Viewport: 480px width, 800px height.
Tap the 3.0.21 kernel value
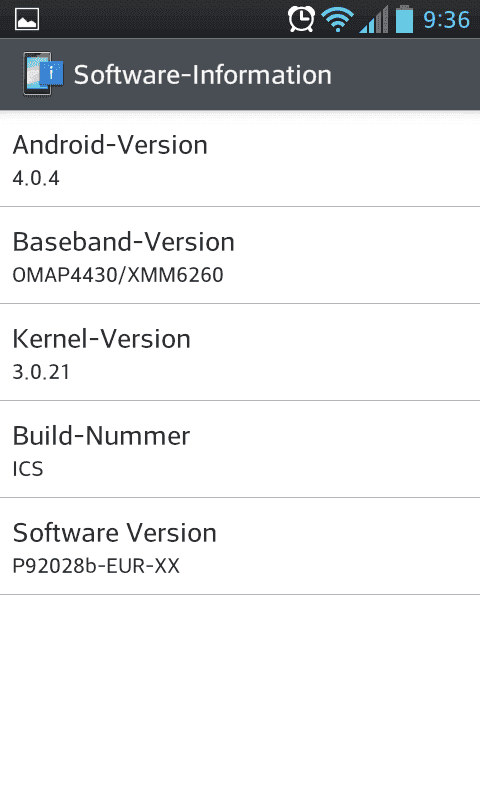41,372
